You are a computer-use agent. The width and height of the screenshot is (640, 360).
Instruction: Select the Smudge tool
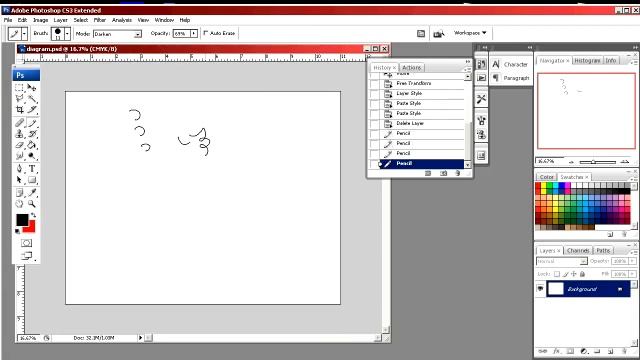pyautogui.click(x=19, y=156)
